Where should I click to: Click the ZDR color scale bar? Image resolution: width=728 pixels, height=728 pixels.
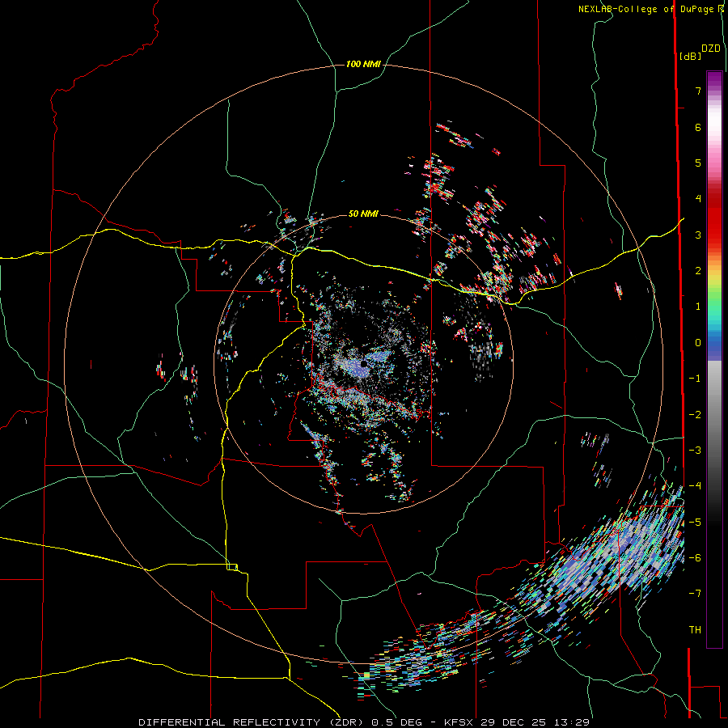point(714,359)
